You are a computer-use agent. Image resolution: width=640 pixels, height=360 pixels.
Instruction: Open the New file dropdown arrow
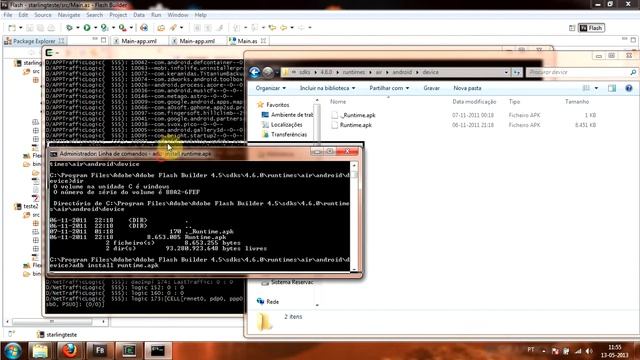20,28
